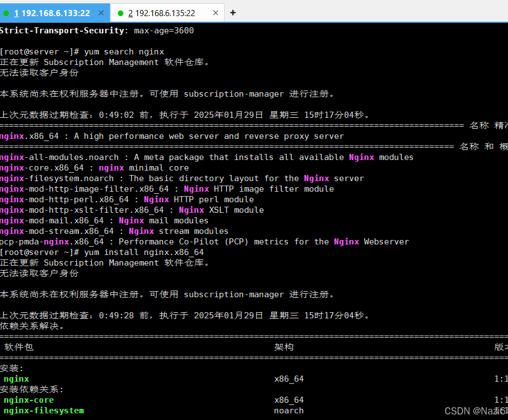This screenshot has width=508, height=420.
Task: Open a new session tab with plus
Action: click(x=233, y=13)
